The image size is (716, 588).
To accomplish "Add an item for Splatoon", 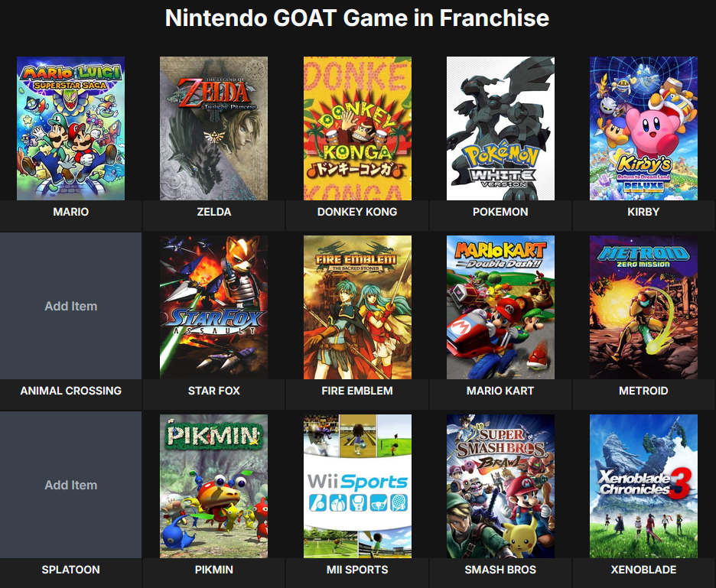I will [71, 485].
